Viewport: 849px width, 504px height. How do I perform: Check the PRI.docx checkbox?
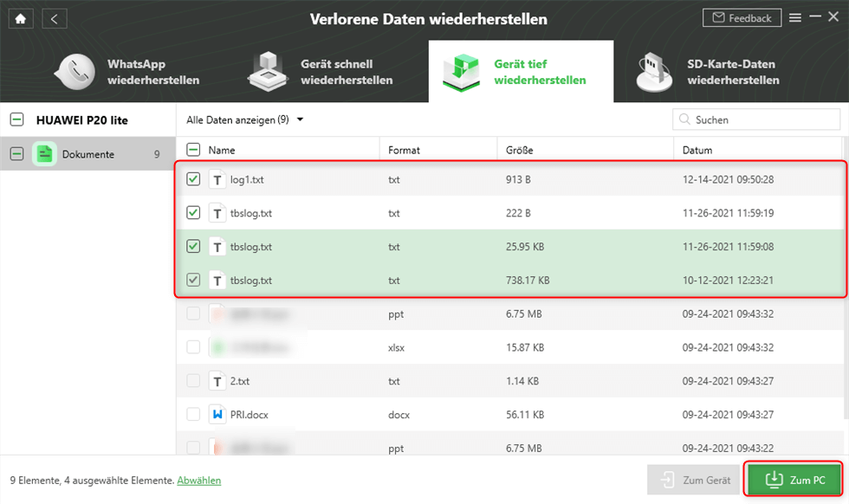point(193,414)
